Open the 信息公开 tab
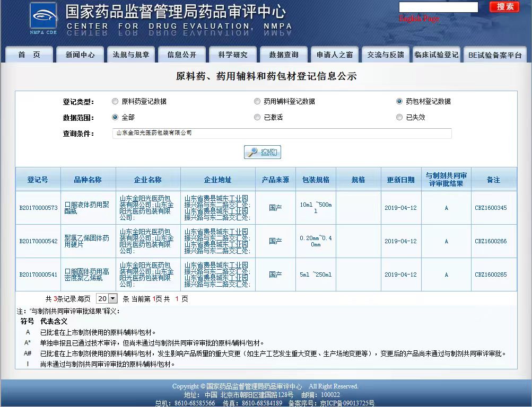This screenshot has height=407, width=532. 181,55
